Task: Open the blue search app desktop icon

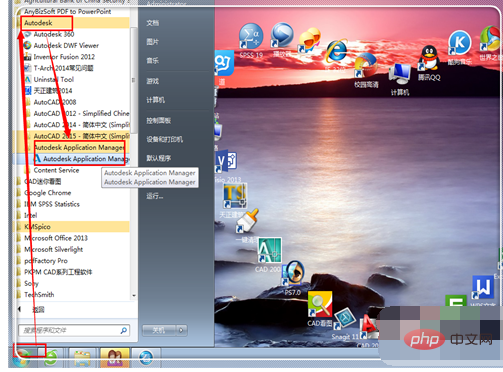Action: point(224,64)
